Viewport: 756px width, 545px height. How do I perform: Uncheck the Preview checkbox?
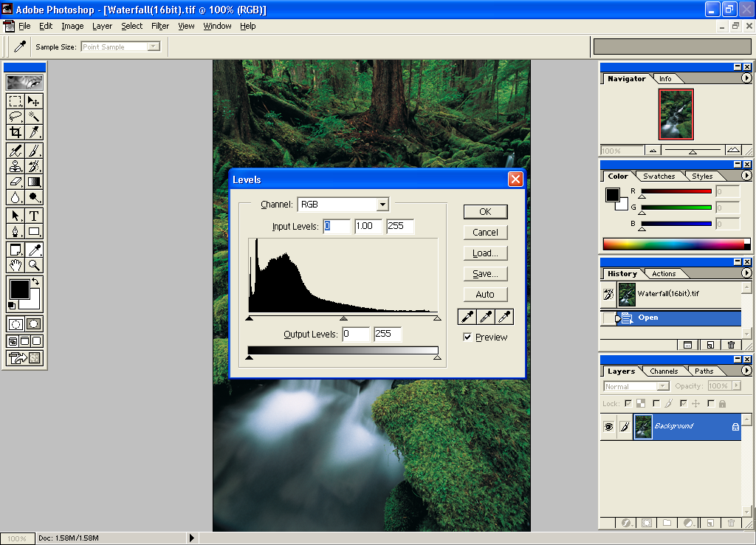click(x=467, y=337)
